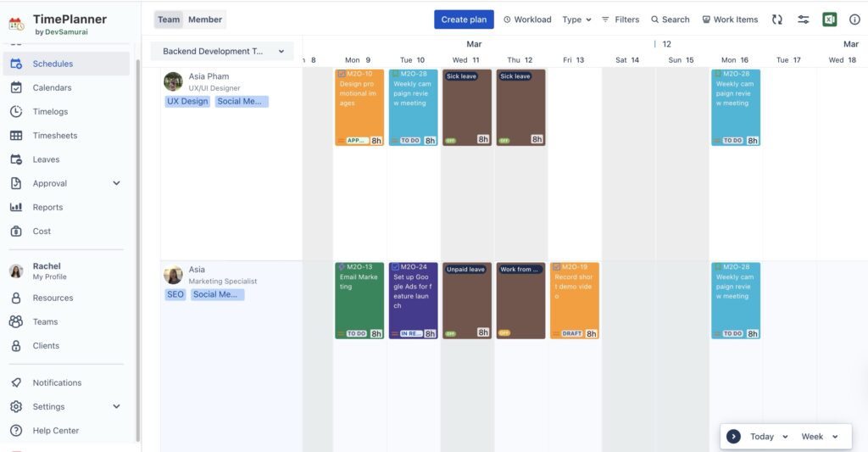
Task: Open the purple M2O-24 Google Ads card
Action: (x=413, y=301)
